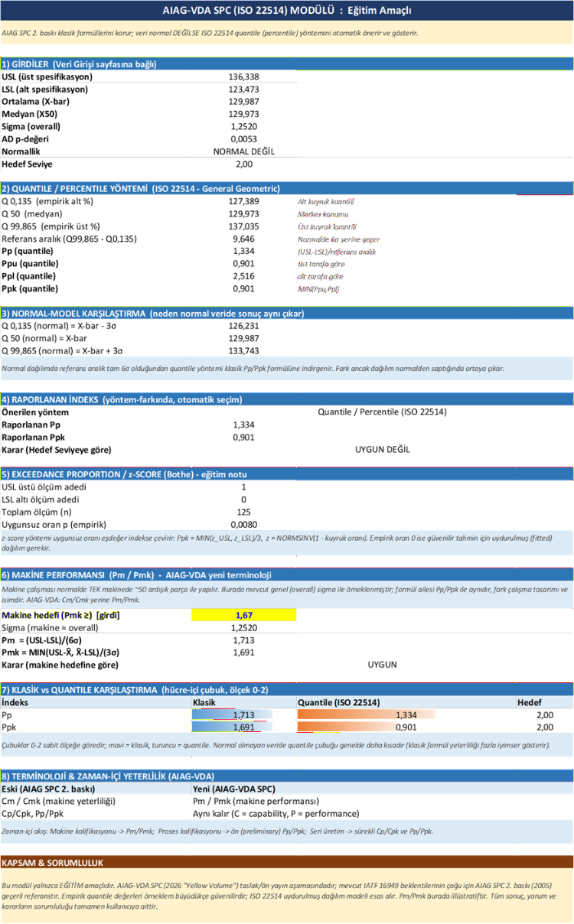Select the AD p-değeri value 0,0053
This screenshot has width=574, height=924.
coord(243,139)
